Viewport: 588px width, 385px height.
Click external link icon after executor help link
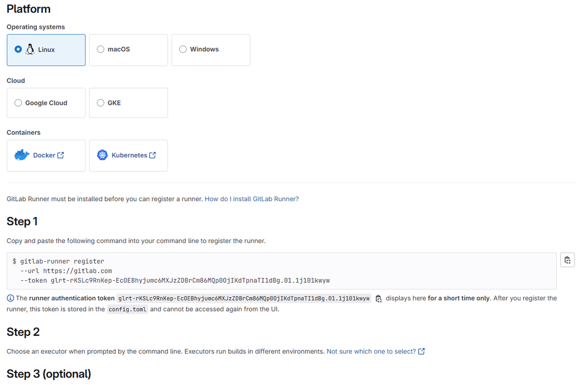coord(421,351)
